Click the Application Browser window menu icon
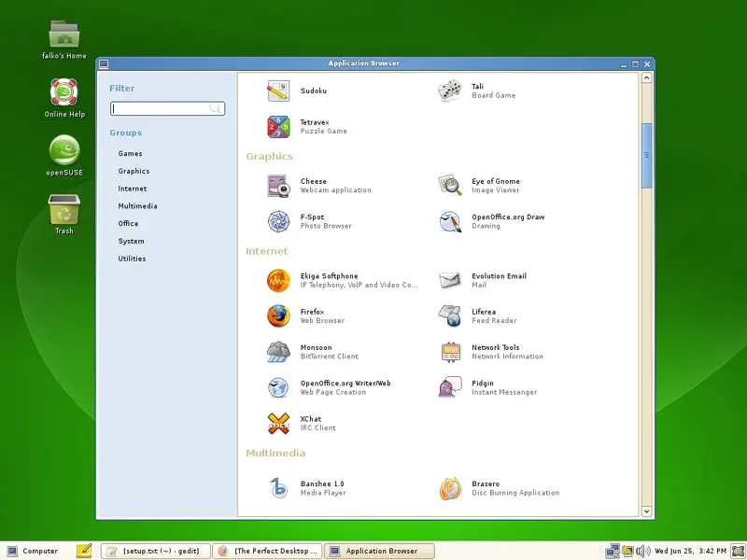This screenshot has width=747, height=560. click(x=104, y=63)
